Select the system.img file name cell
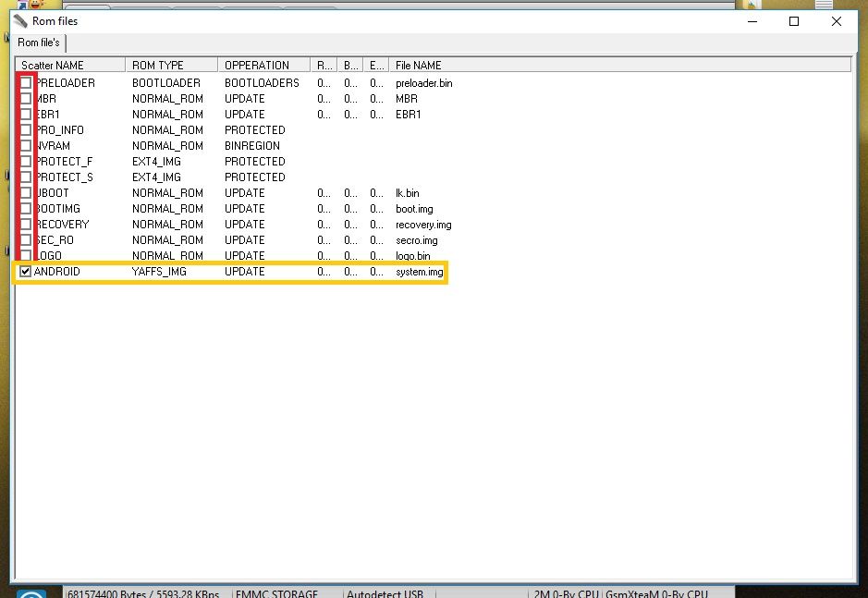The width and height of the screenshot is (868, 598). pyautogui.click(x=419, y=272)
